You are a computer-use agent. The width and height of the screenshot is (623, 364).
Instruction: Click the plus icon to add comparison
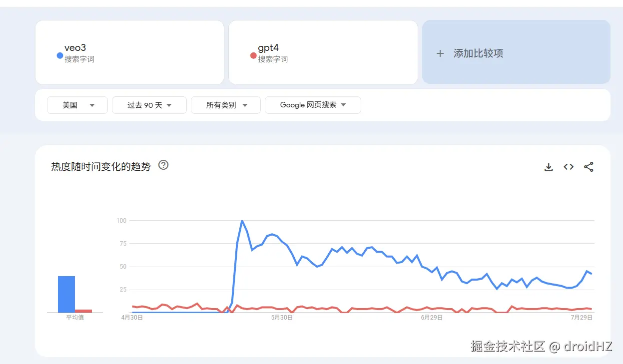[440, 53]
